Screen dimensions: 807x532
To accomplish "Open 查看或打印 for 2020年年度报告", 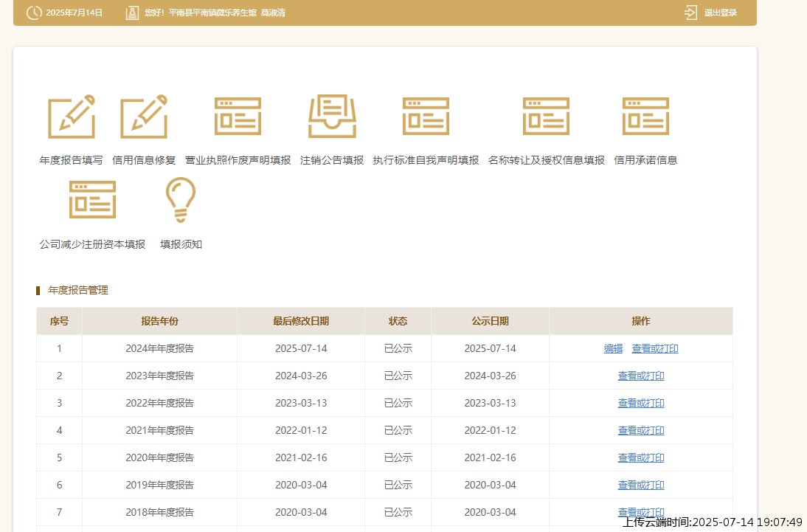I will [641, 457].
